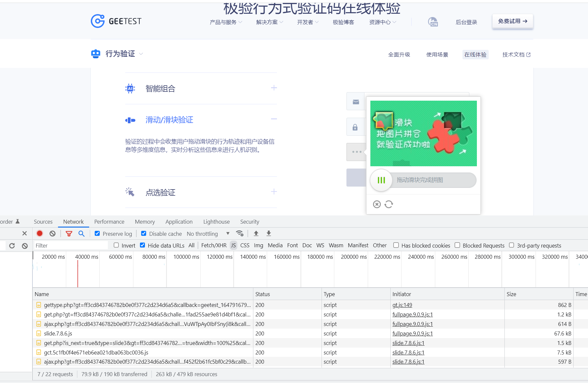Select the Fetch/XHR type filter
Screen dimensions: 588x383
(214, 245)
